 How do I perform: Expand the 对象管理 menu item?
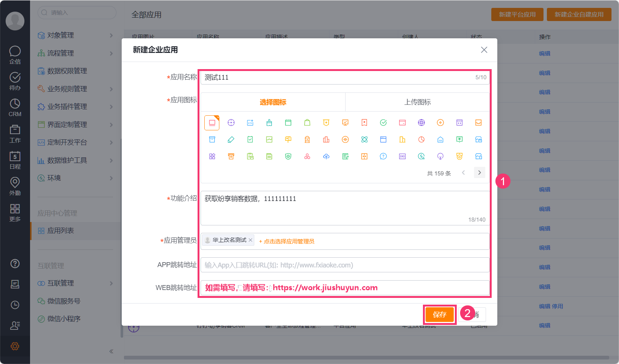[75, 35]
